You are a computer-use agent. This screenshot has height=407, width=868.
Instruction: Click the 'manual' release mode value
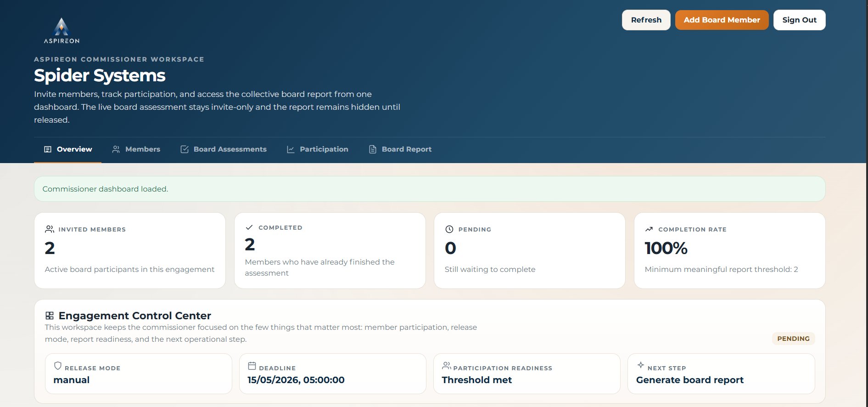point(72,380)
